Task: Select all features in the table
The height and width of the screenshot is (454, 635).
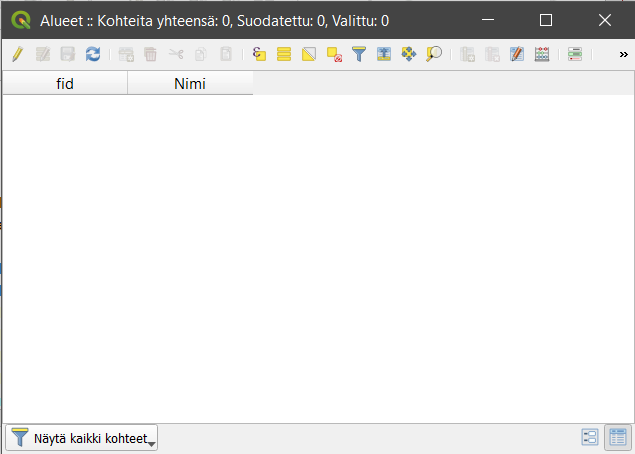Action: click(284, 54)
